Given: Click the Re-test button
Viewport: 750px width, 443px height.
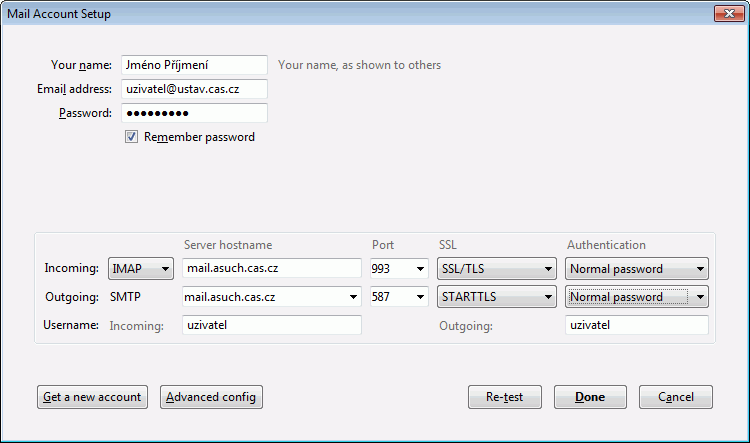Looking at the screenshot, I should tap(505, 397).
